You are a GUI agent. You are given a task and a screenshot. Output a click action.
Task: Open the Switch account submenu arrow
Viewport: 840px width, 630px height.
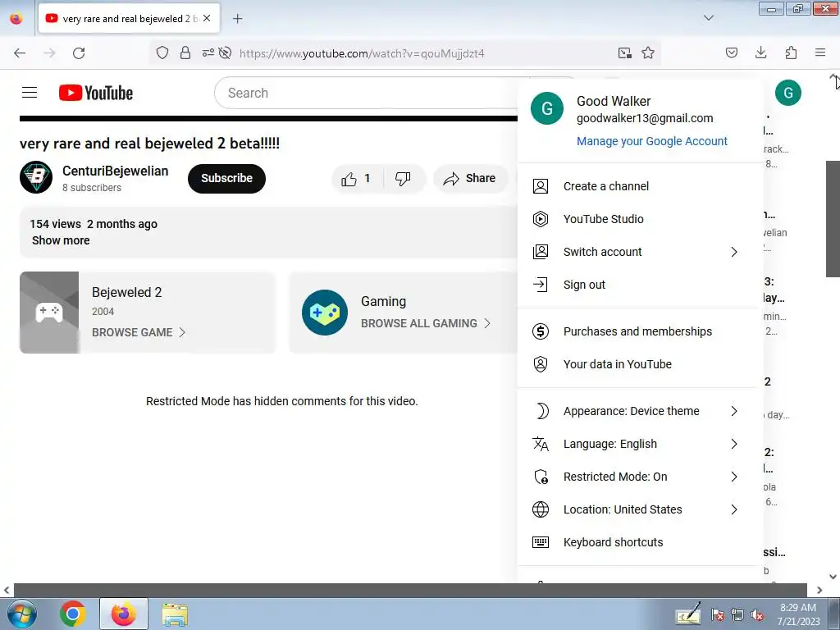(x=734, y=252)
